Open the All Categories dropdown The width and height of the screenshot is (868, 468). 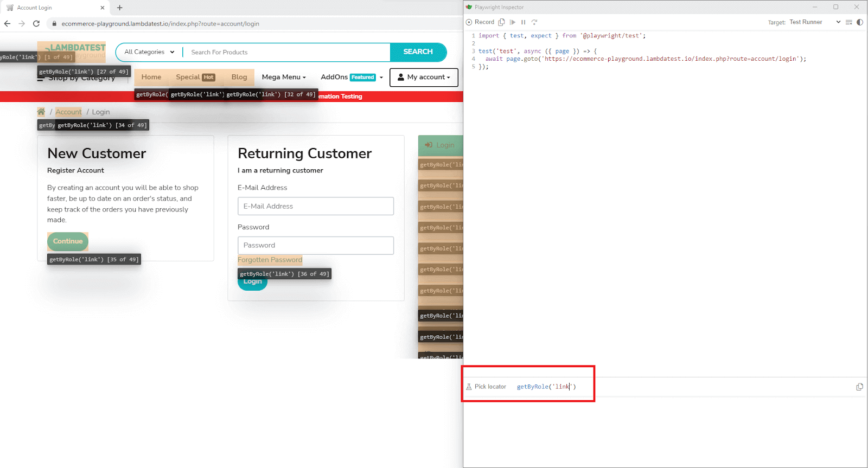click(149, 52)
